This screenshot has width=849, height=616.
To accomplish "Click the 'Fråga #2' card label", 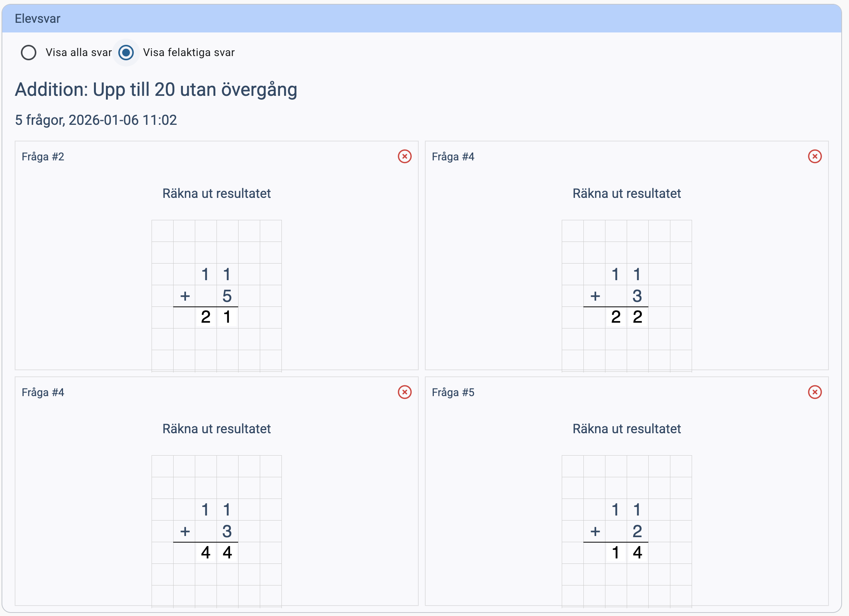I will (43, 157).
